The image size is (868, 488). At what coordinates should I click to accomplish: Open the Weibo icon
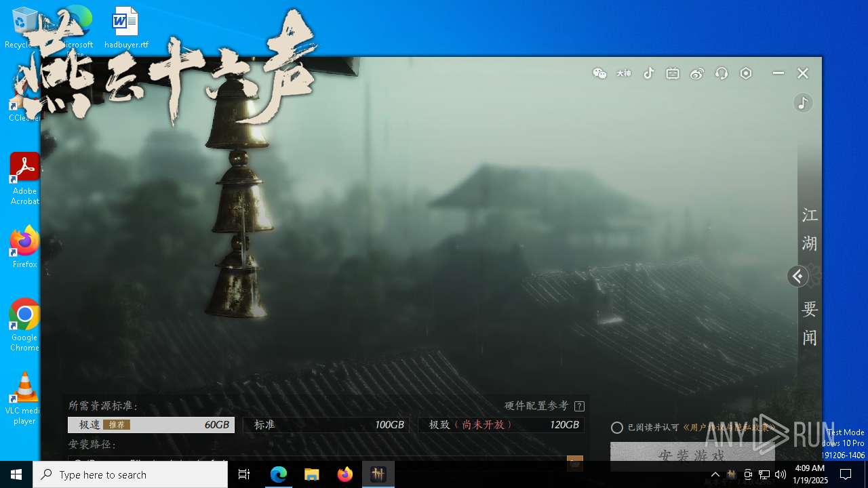697,73
